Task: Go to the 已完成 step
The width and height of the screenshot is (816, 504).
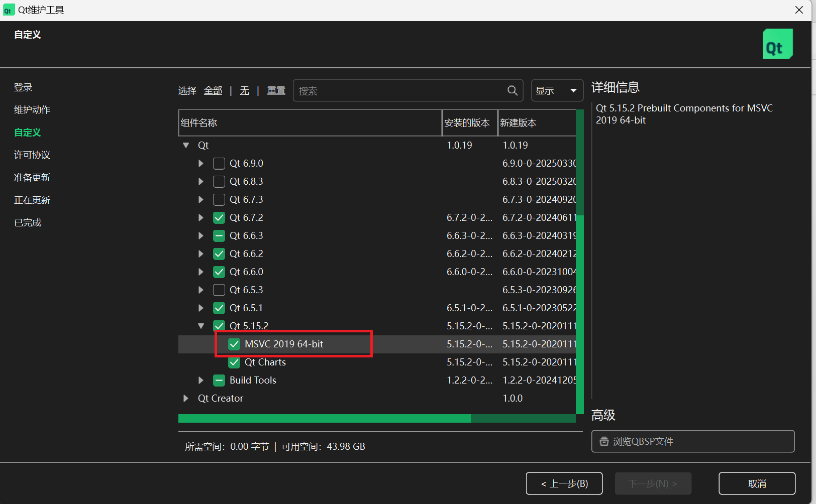Action: point(28,222)
